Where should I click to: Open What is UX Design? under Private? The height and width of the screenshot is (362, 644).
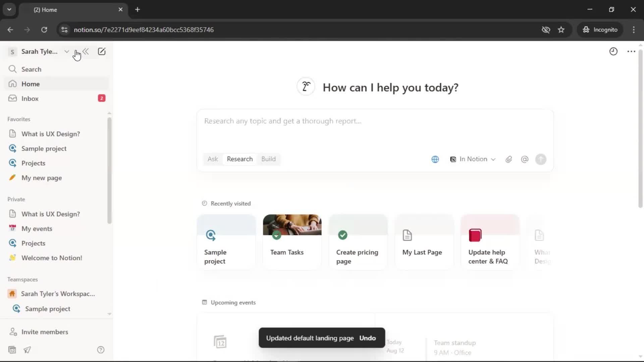click(56, 214)
